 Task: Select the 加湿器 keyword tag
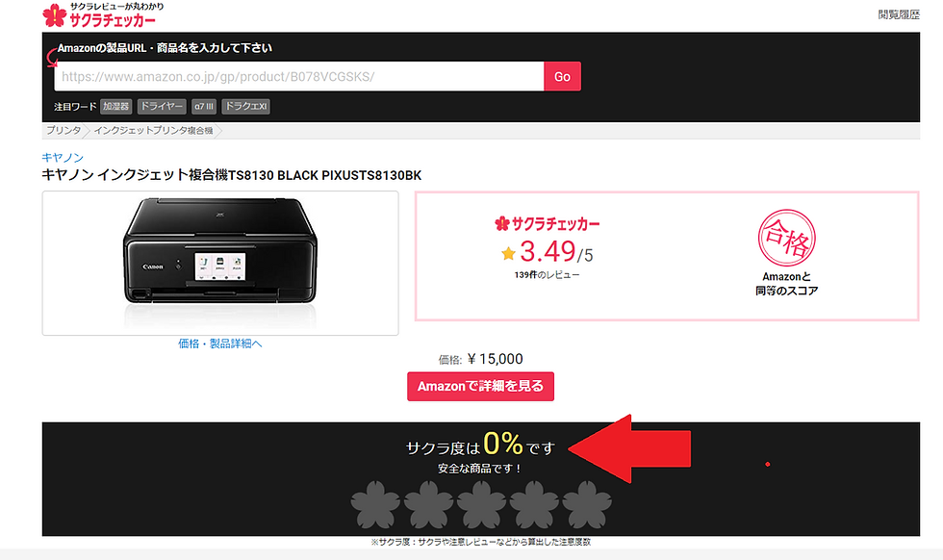click(x=116, y=107)
